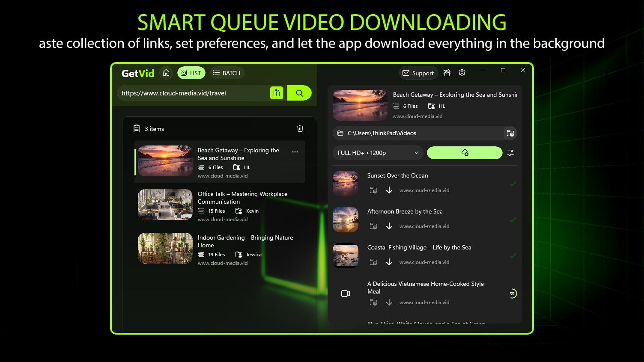Click www.cloud-media.vid link under Sunset Over the Ocean
Screen dimensions: 644x362
coord(424,190)
